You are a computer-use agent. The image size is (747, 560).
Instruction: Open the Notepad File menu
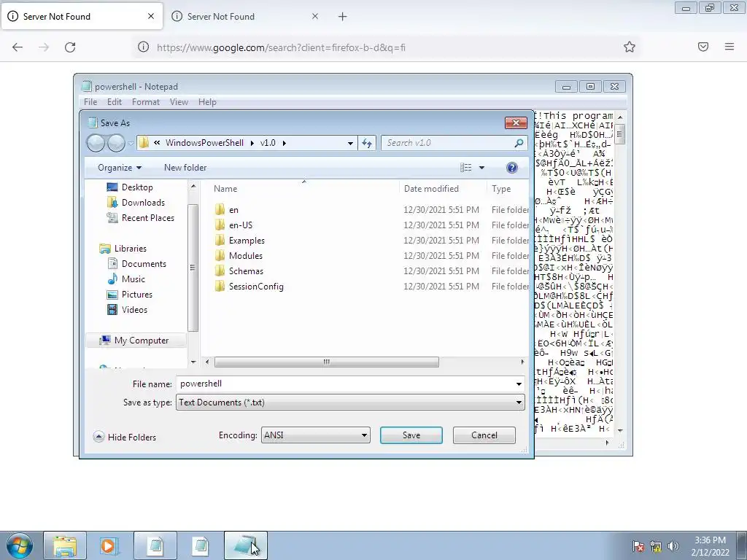click(x=90, y=102)
